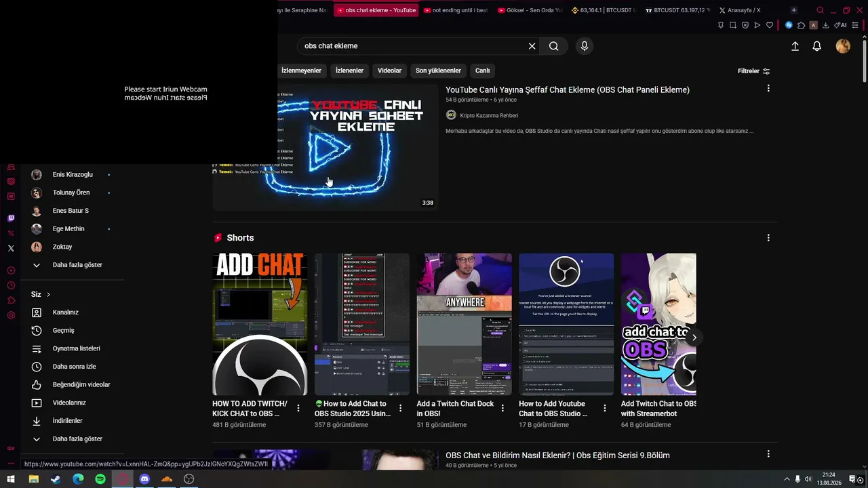Click the YouTube search magnifier button
The height and width of the screenshot is (488, 868).
coord(554,46)
